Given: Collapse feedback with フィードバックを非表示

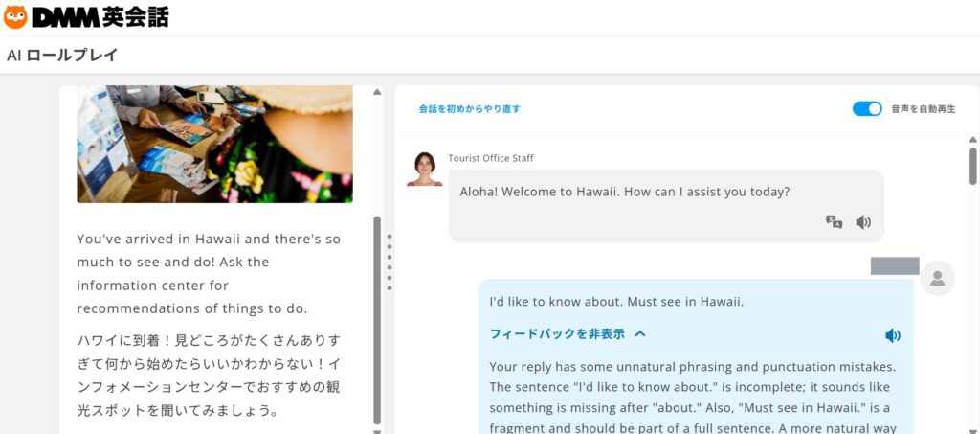Looking at the screenshot, I should pos(568,334).
